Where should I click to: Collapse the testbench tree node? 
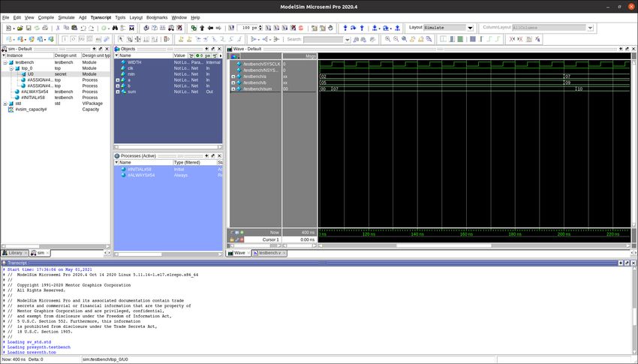click(5, 62)
